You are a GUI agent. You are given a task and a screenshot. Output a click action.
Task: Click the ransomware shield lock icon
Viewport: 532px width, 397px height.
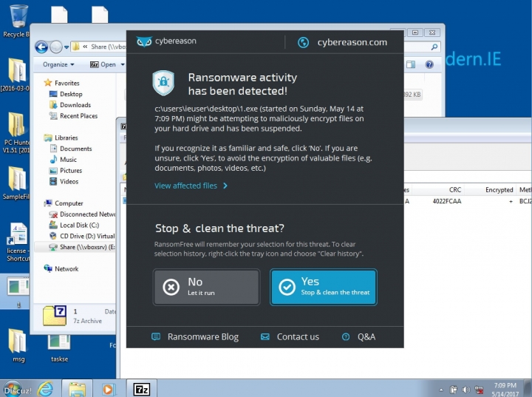[163, 83]
